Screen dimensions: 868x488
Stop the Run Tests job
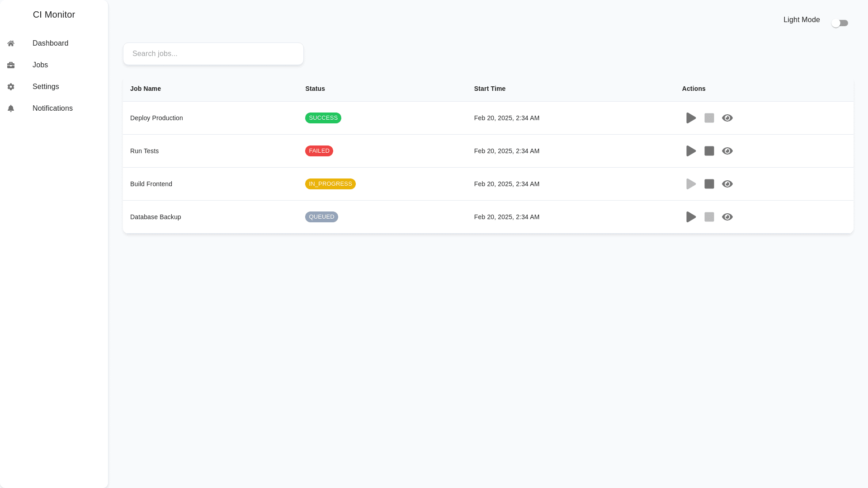click(709, 151)
